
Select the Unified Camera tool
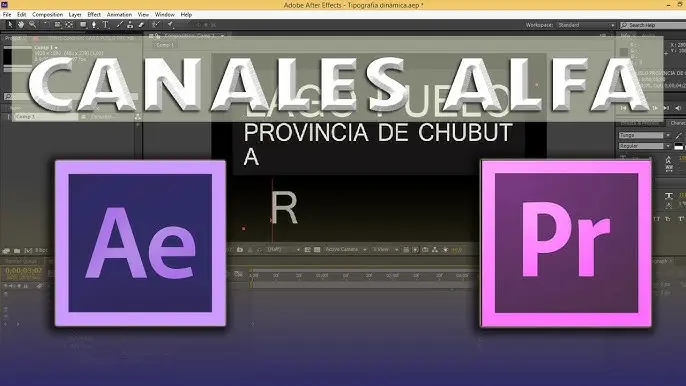[58, 25]
